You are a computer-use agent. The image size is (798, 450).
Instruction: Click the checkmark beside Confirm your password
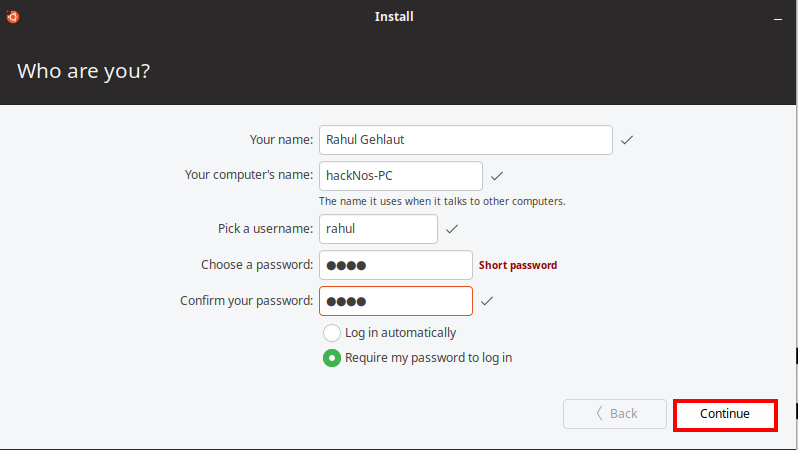pos(487,301)
